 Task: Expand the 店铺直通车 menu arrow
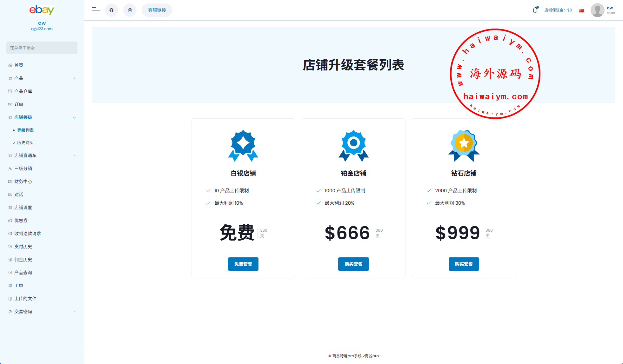click(x=74, y=156)
